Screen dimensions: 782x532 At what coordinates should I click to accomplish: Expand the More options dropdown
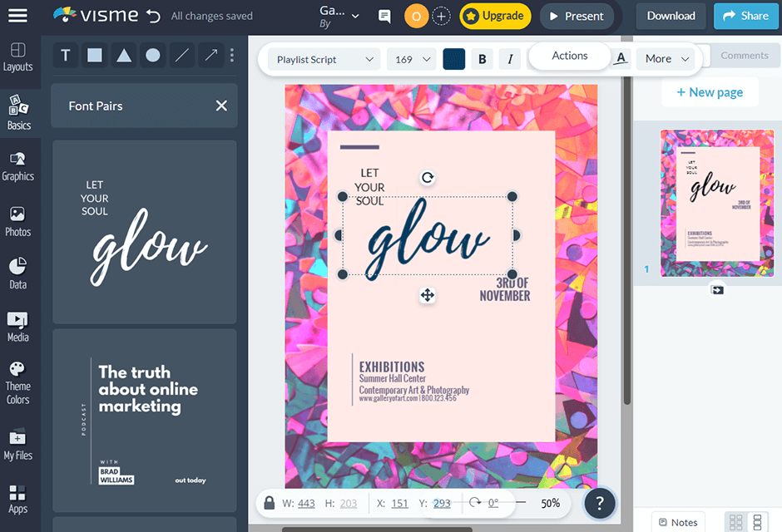pos(667,59)
